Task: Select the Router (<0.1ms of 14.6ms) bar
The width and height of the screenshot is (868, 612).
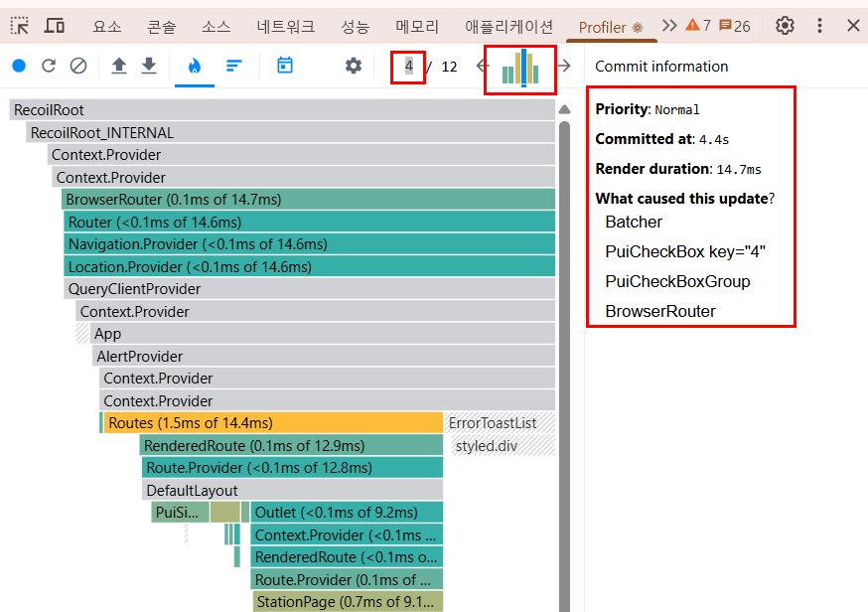Action: (x=310, y=222)
